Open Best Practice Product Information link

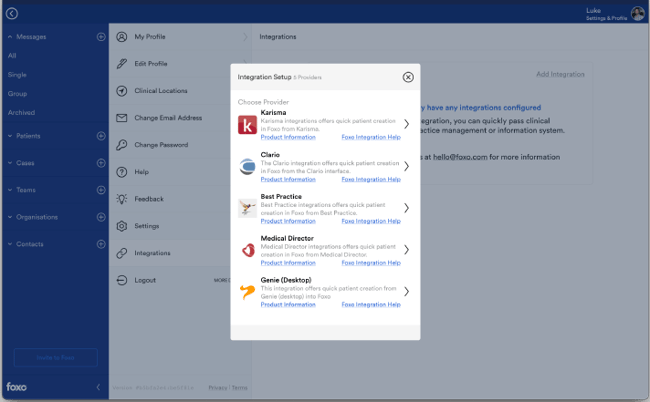[x=288, y=221]
